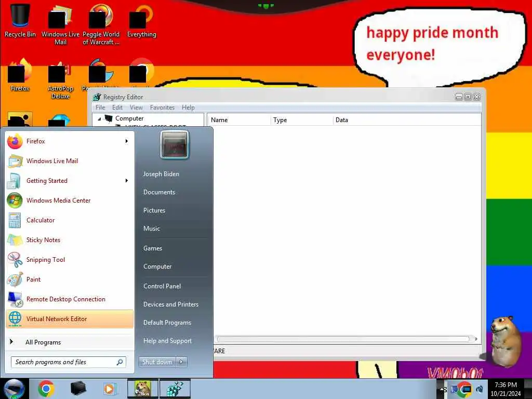The image size is (532, 399).
Task: Click the black box taskbar icon
Action: click(x=78, y=389)
